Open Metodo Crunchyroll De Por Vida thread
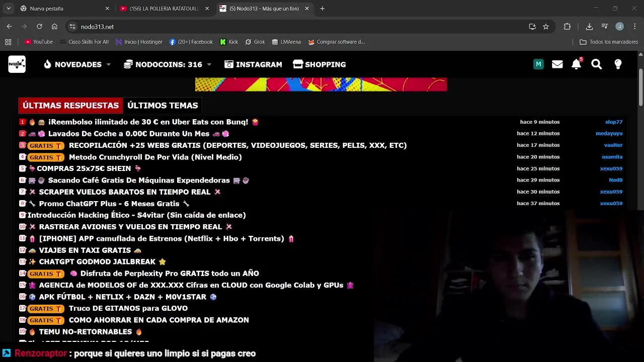644x362 pixels. point(155,157)
